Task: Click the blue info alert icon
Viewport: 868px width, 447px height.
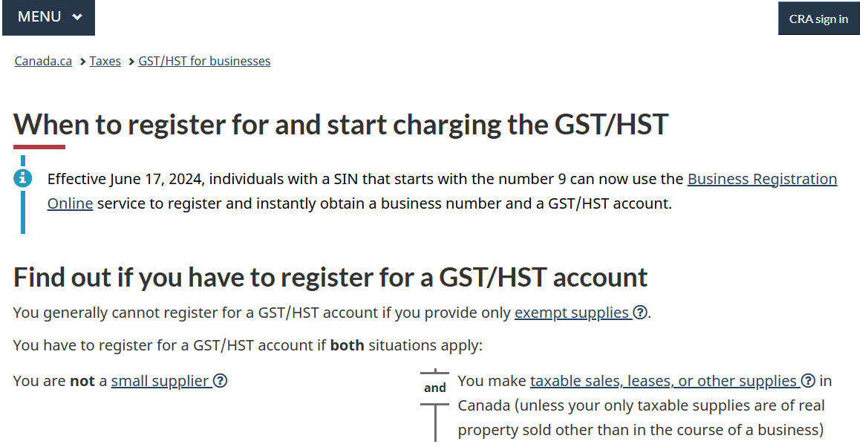Action: (23, 178)
